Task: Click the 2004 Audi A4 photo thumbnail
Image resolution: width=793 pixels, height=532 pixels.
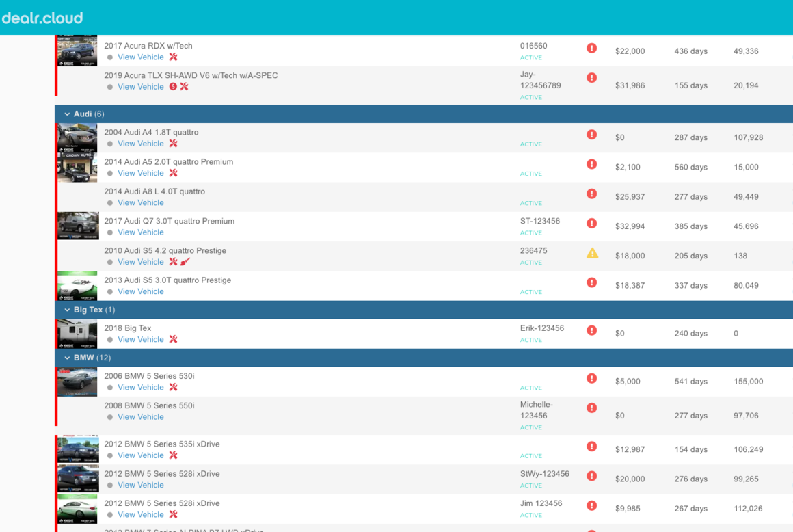Action: point(77,137)
